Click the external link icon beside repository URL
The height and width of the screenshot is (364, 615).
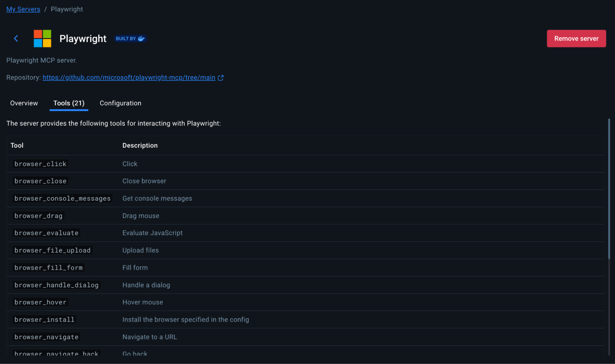point(221,78)
